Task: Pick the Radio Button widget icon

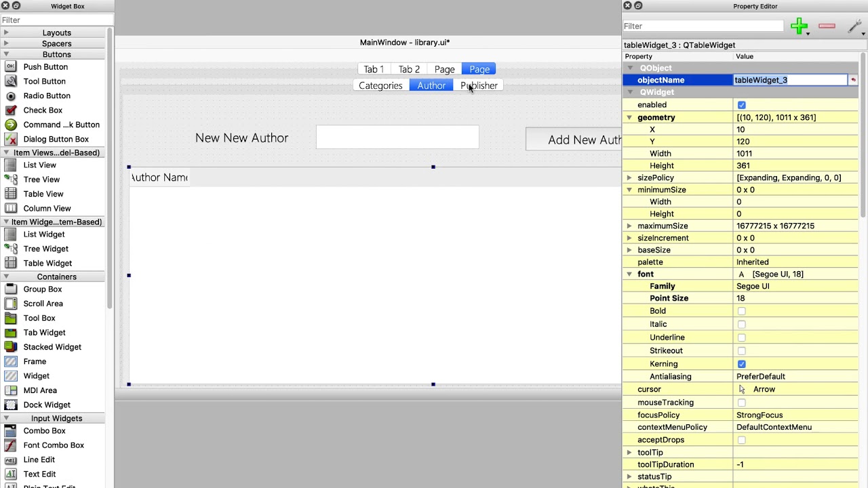Action: (x=11, y=96)
